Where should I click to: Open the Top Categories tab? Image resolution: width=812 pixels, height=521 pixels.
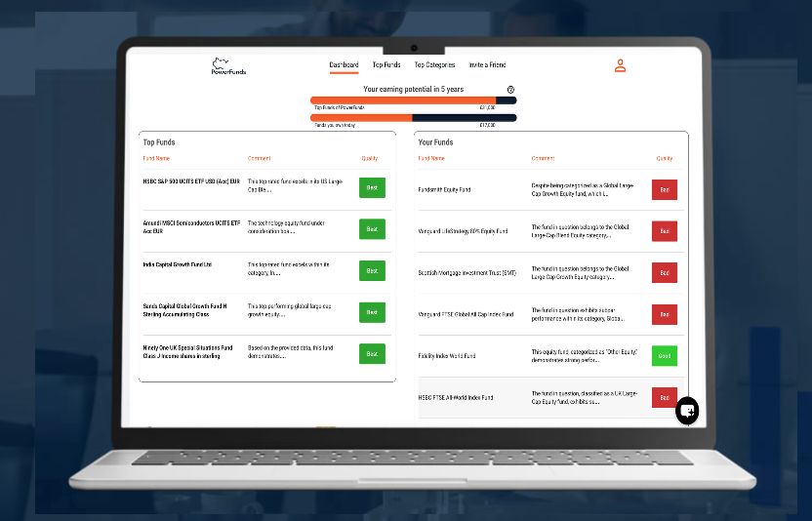tap(434, 64)
